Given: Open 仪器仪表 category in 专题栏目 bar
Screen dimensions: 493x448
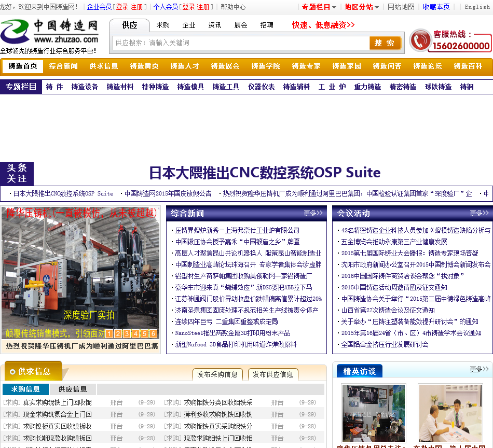Looking at the screenshot, I should pyautogui.click(x=261, y=87).
